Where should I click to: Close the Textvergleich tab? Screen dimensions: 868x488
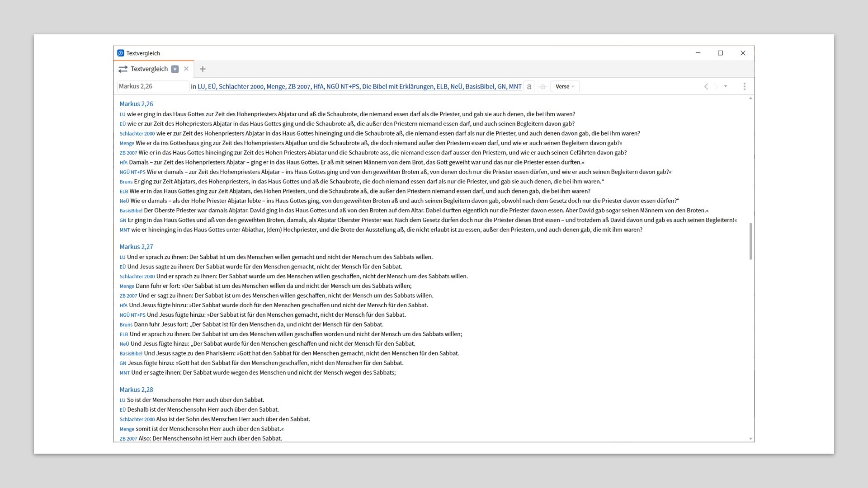coord(186,69)
